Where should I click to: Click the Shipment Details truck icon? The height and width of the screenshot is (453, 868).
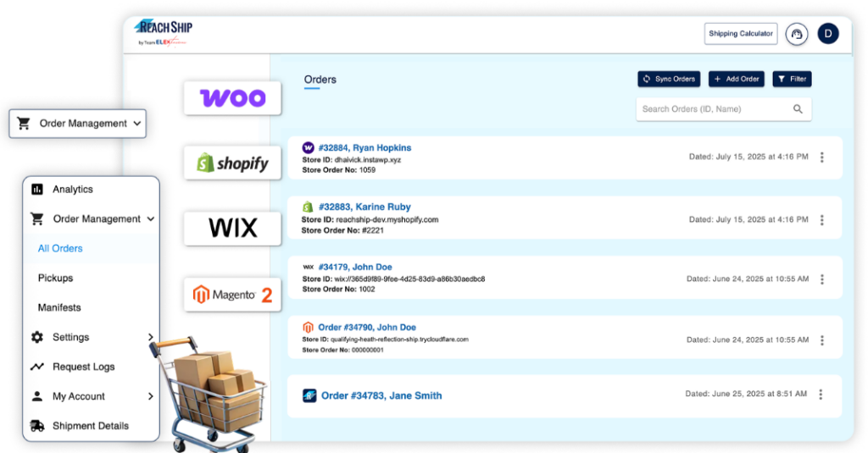pos(37,426)
